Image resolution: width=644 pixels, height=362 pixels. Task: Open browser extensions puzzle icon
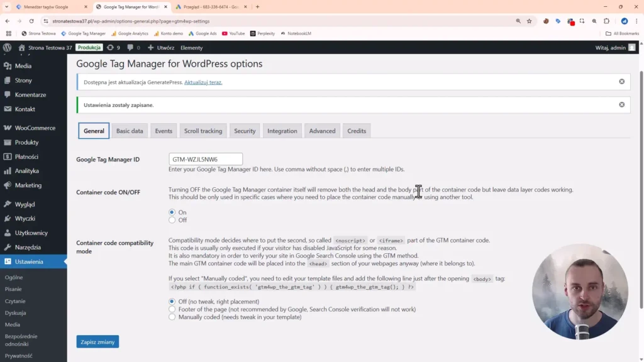[607, 21]
